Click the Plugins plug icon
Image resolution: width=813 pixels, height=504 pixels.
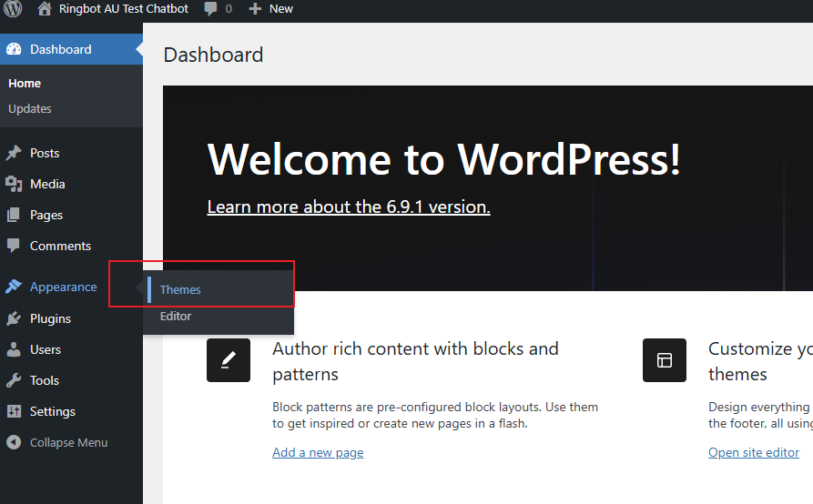(14, 318)
